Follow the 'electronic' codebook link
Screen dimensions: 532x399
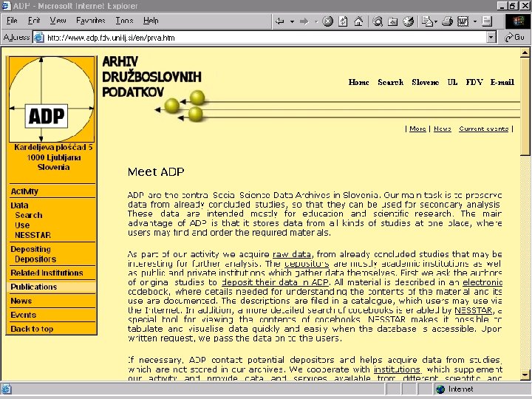tap(482, 282)
